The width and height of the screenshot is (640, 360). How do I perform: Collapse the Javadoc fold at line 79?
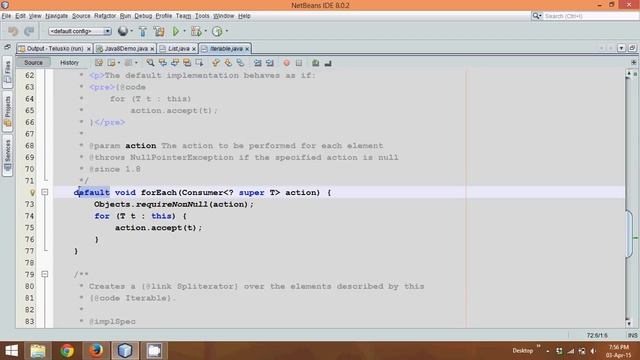(45, 274)
